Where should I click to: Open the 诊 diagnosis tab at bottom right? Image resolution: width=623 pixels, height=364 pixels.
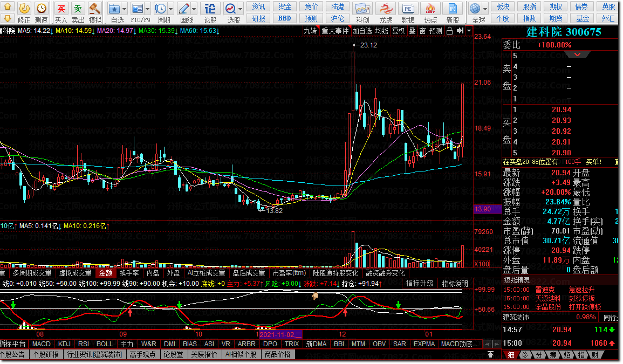point(525,355)
